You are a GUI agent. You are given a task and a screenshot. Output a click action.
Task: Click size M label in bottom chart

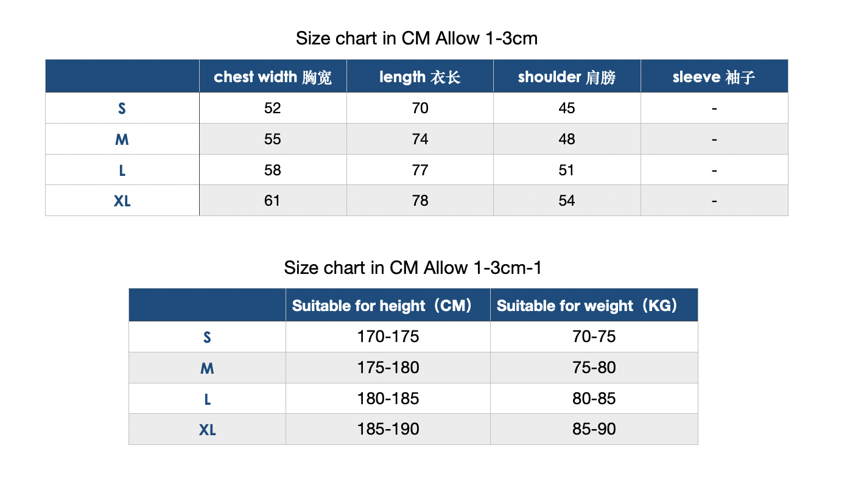(x=207, y=368)
